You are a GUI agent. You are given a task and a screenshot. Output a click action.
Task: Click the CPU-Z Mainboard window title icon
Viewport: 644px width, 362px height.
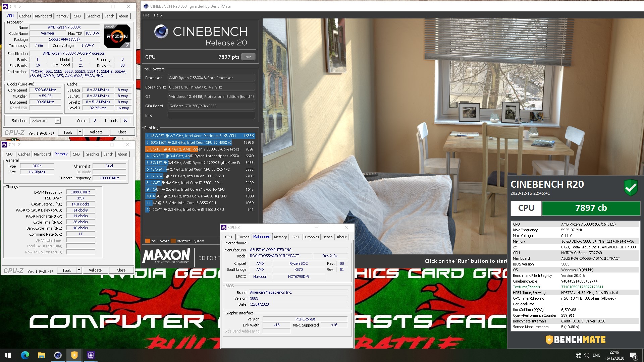224,228
